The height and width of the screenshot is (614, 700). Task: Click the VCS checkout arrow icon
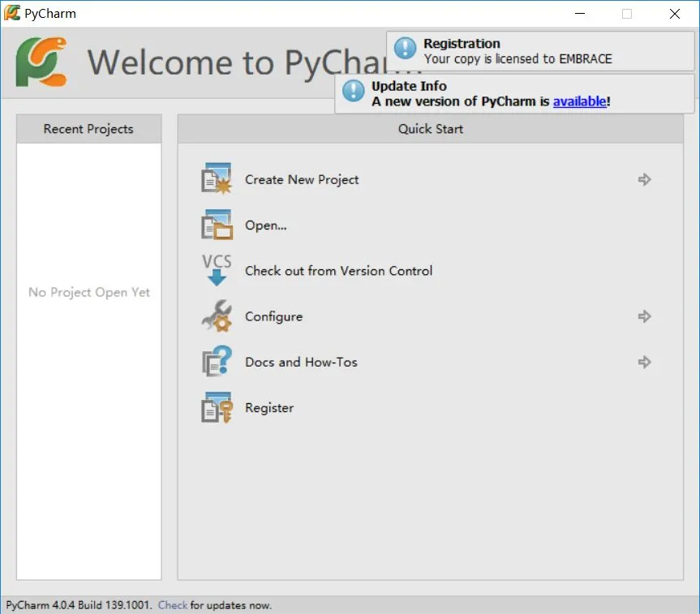217,270
